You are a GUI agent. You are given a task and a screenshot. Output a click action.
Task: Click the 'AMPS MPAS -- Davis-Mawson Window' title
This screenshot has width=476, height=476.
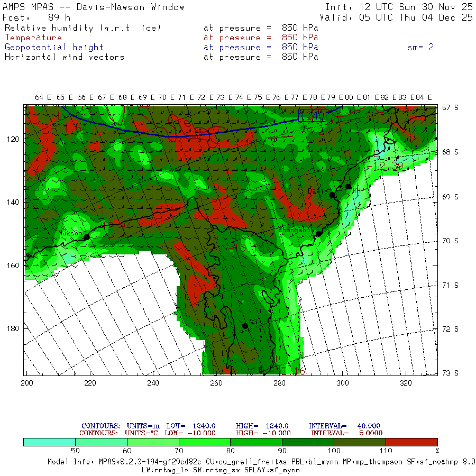pyautogui.click(x=93, y=7)
